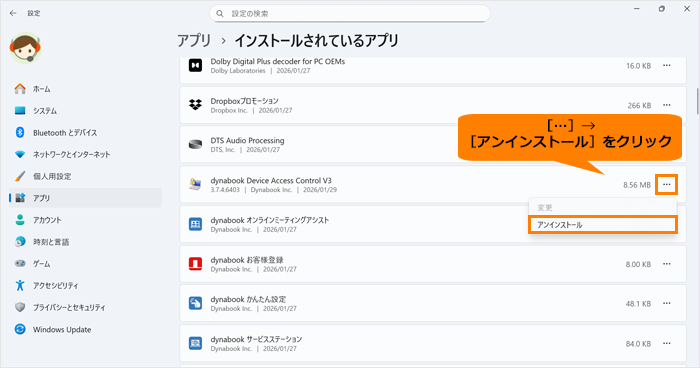Focus the 設定の検索 search field
The width and height of the screenshot is (700, 368).
[350, 14]
